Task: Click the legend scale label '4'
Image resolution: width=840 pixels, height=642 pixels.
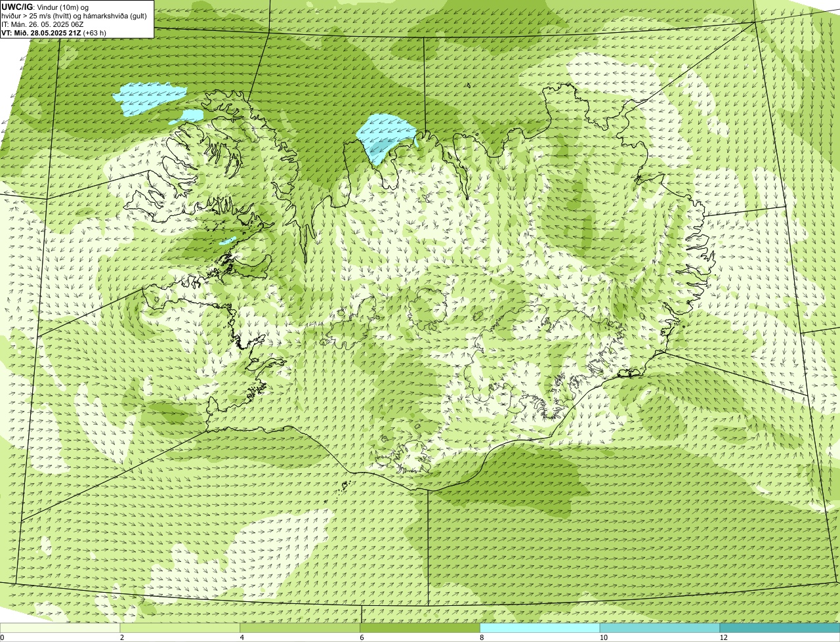Action: [241, 637]
